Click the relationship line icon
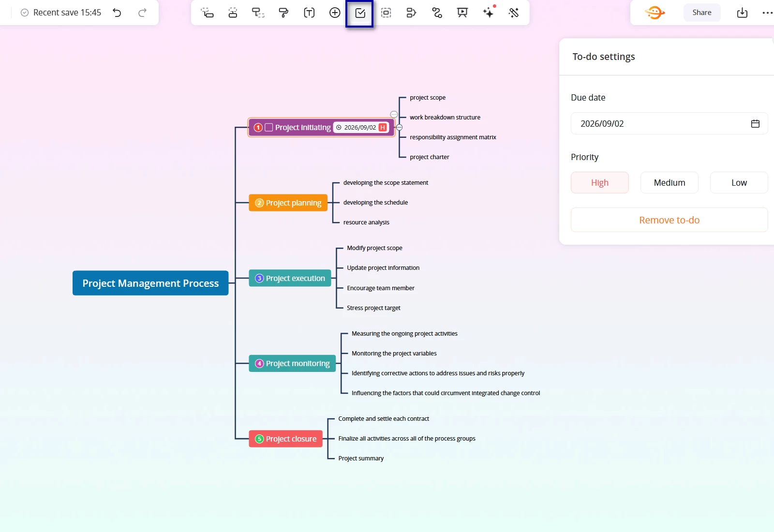The width and height of the screenshot is (774, 532). [x=437, y=13]
